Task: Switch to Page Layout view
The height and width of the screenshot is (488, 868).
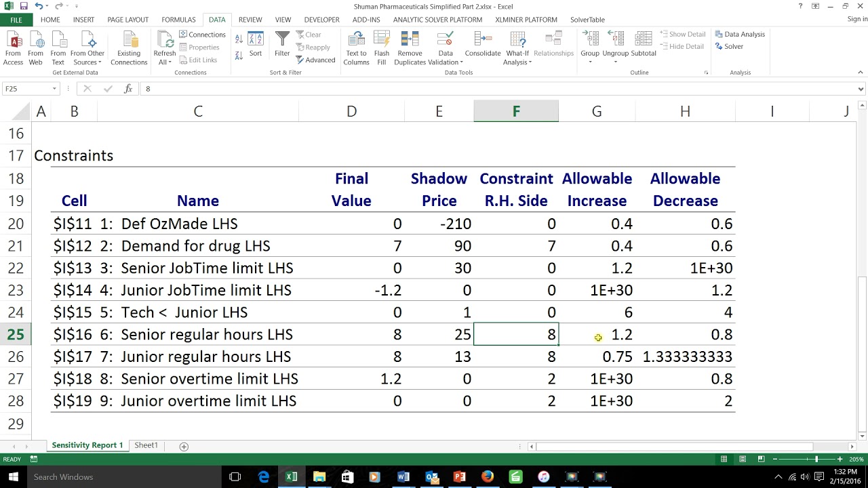Action: [x=743, y=459]
